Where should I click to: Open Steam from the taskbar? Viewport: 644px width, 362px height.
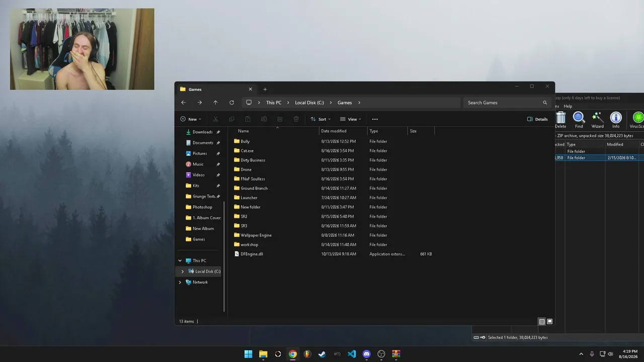[322, 354]
